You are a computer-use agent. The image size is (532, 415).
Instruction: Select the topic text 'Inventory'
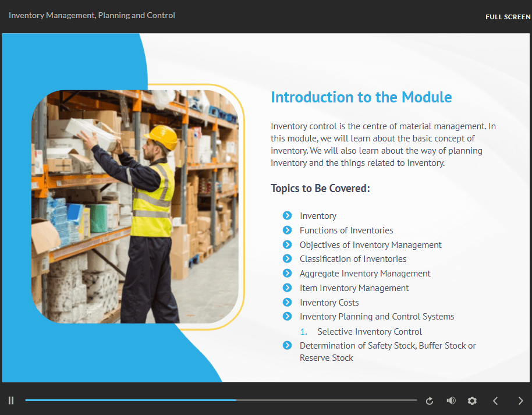[318, 216]
